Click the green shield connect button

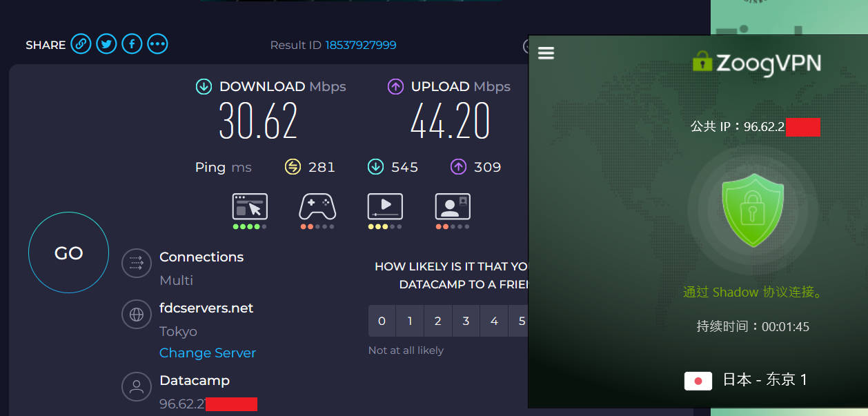tap(753, 210)
